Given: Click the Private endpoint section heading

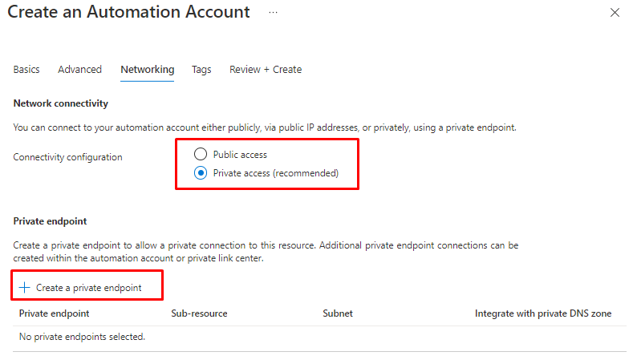Looking at the screenshot, I should pyautogui.click(x=50, y=220).
